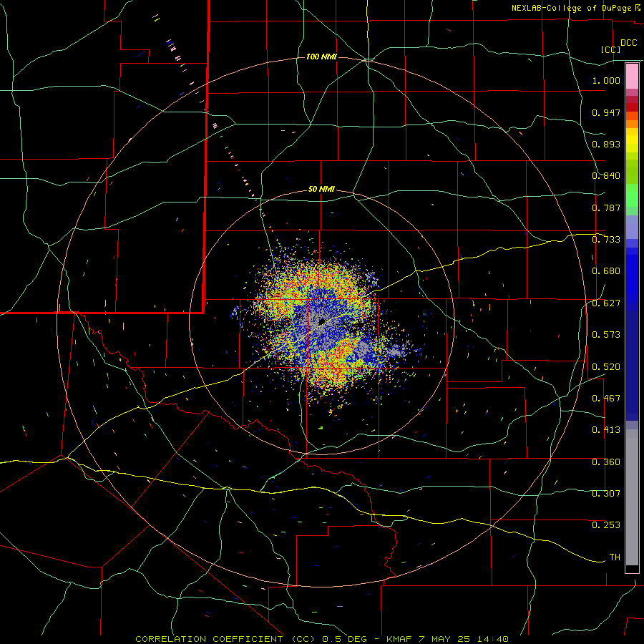
Task: Click the 50 NMI range ring label
Action: pos(321,189)
